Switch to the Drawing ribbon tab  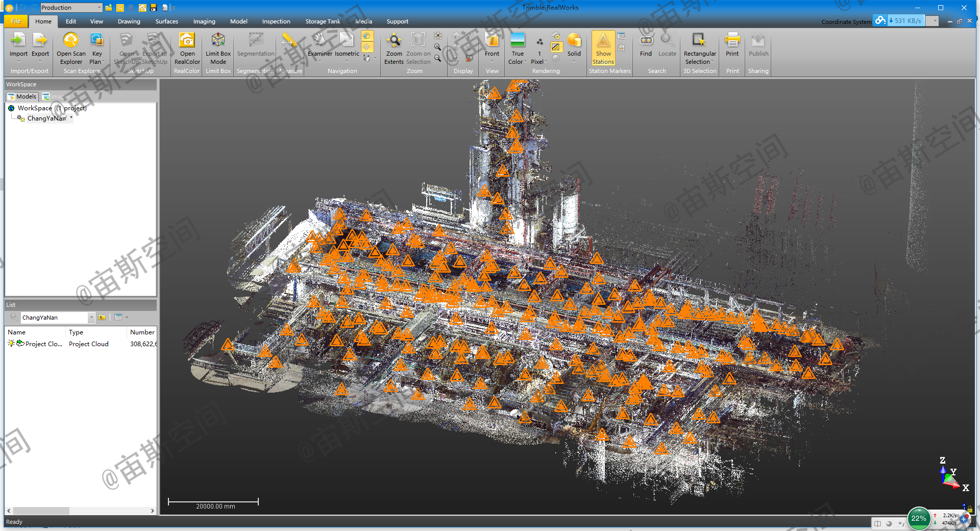pos(129,21)
